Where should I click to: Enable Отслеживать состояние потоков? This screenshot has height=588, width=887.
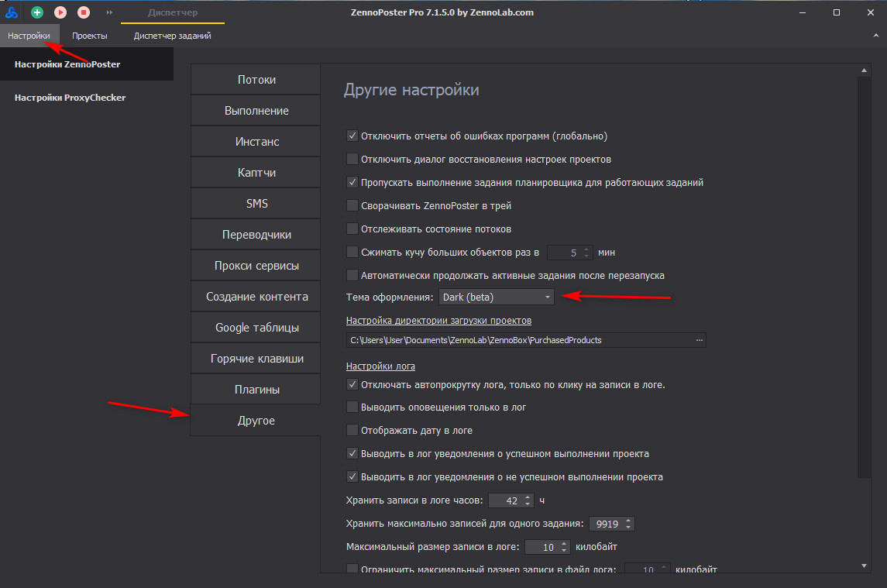coord(352,229)
